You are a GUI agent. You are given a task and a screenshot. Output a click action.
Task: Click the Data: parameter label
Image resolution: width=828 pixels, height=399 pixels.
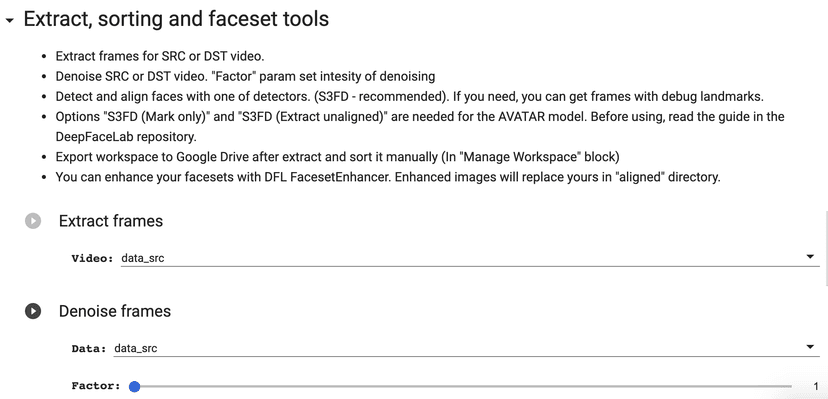89,348
